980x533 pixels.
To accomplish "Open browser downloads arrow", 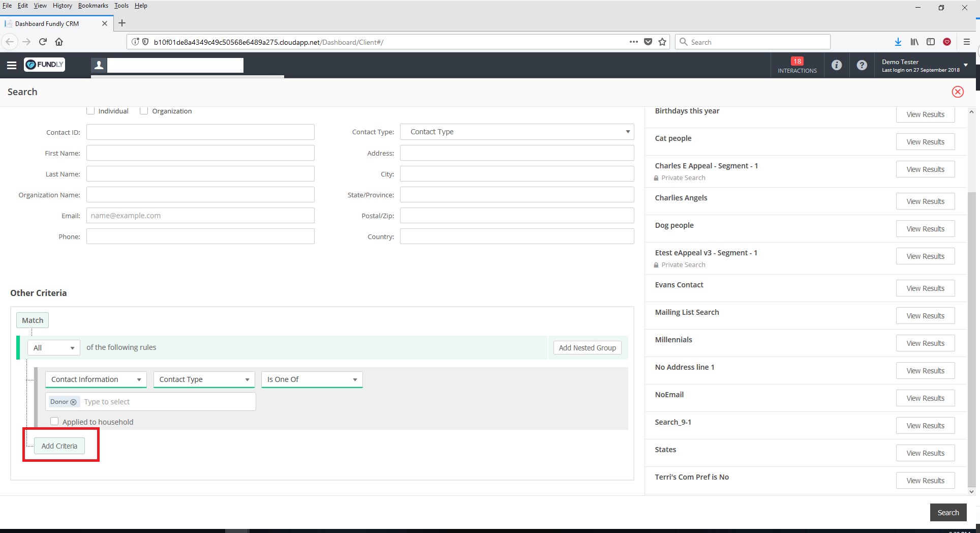I will point(898,42).
